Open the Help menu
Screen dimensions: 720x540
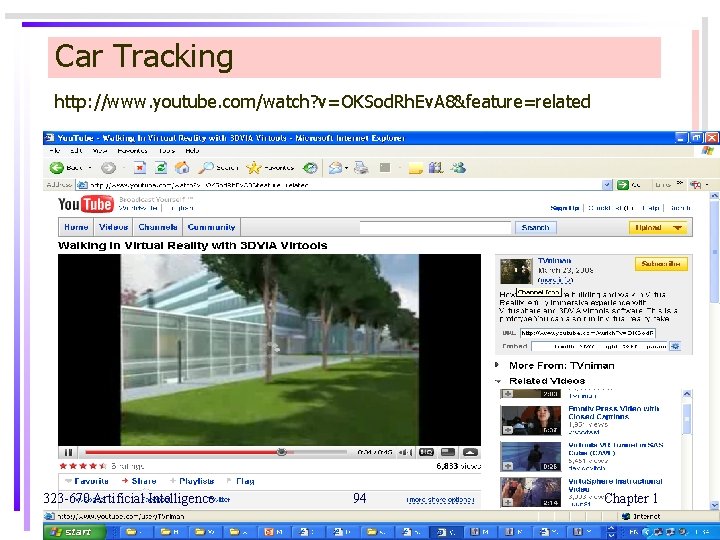[x=192, y=151]
